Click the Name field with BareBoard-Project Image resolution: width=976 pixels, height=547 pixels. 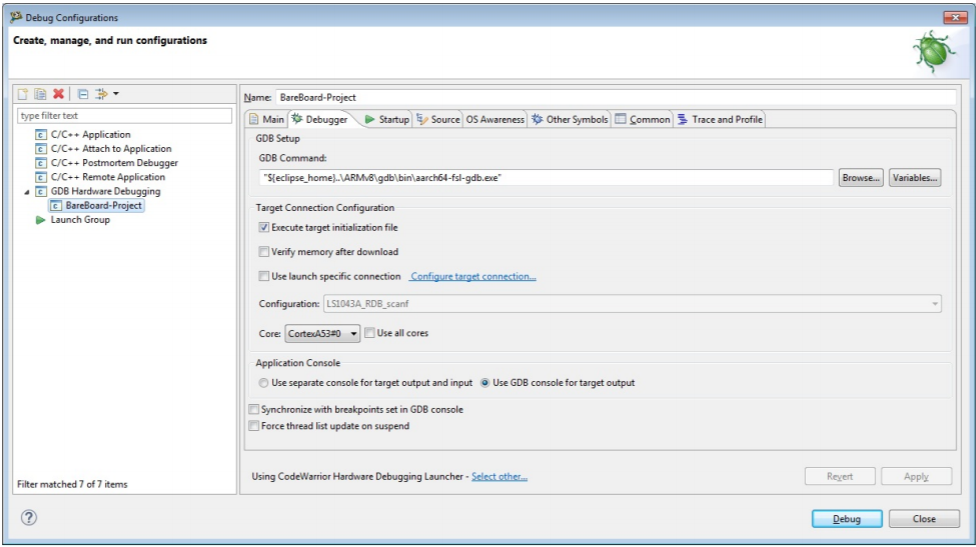click(616, 98)
